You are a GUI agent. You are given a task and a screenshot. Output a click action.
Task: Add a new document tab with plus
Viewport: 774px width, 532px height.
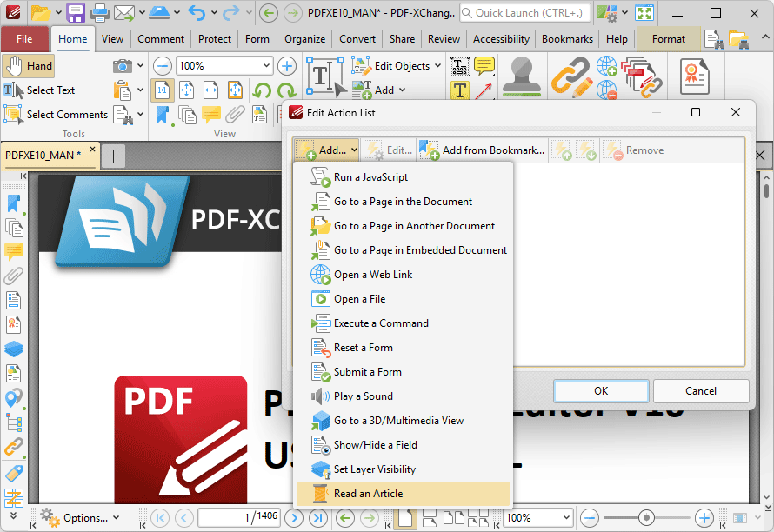[113, 156]
